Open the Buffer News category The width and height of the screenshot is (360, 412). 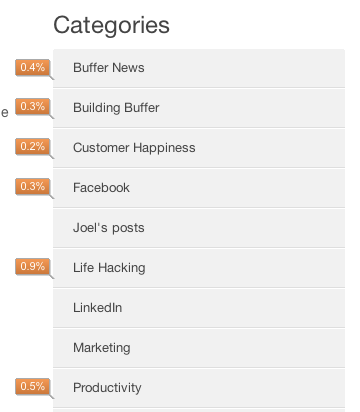(x=199, y=68)
